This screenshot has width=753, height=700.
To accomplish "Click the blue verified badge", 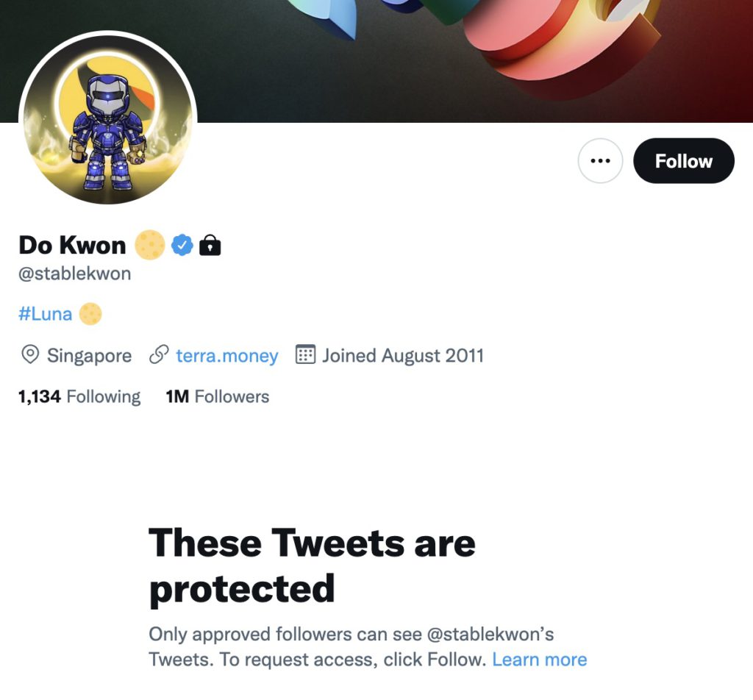I will (x=182, y=245).
